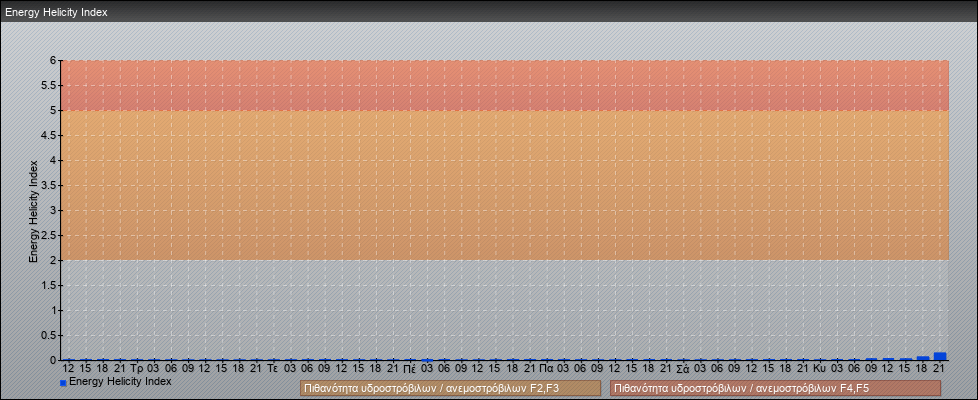This screenshot has width=978, height=400.
Task: Click the y-axis value 6 label
Action: click(x=53, y=61)
